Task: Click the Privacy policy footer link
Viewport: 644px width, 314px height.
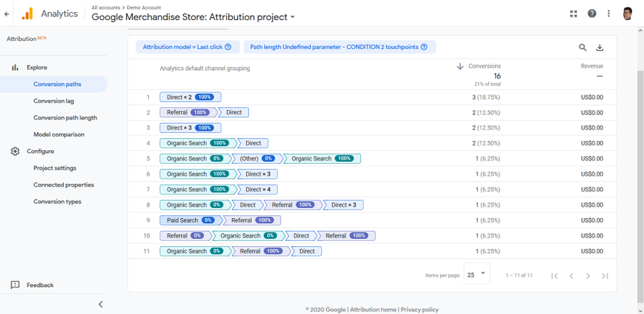Action: click(419, 310)
